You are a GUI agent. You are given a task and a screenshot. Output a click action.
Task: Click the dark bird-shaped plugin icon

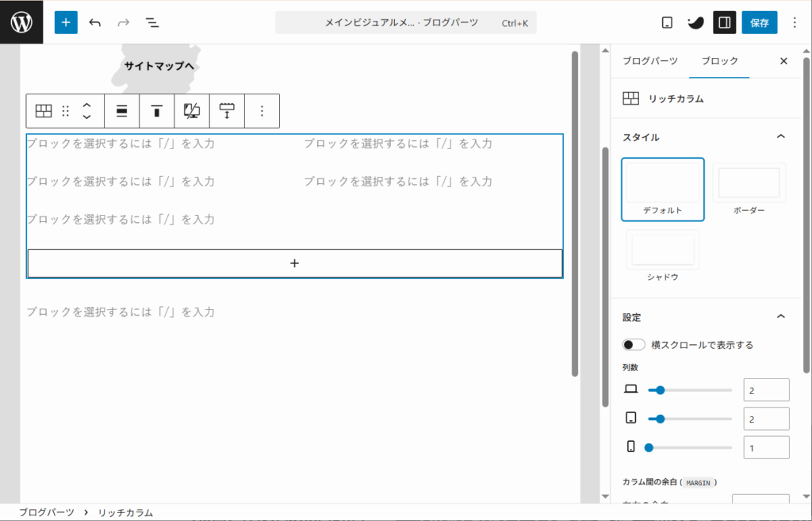point(695,22)
